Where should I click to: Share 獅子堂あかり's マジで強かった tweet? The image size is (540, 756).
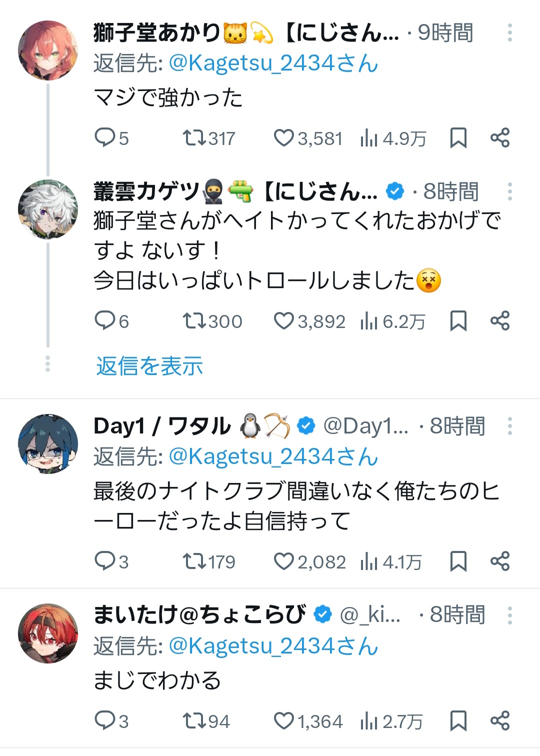(499, 138)
